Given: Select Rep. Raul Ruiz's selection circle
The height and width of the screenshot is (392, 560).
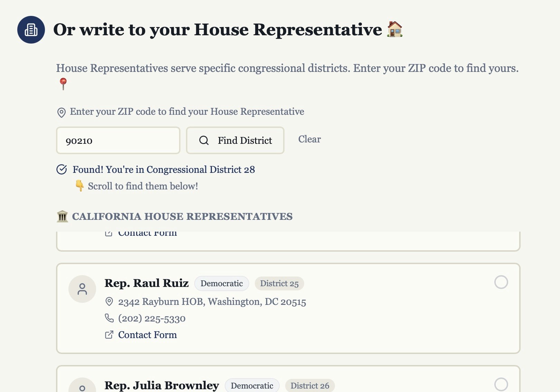Looking at the screenshot, I should pos(501,282).
